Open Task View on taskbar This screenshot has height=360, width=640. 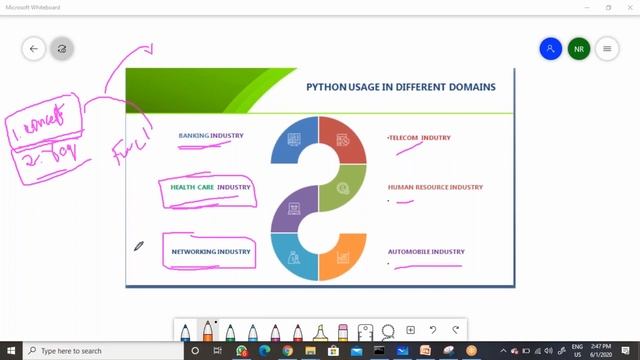218,351
